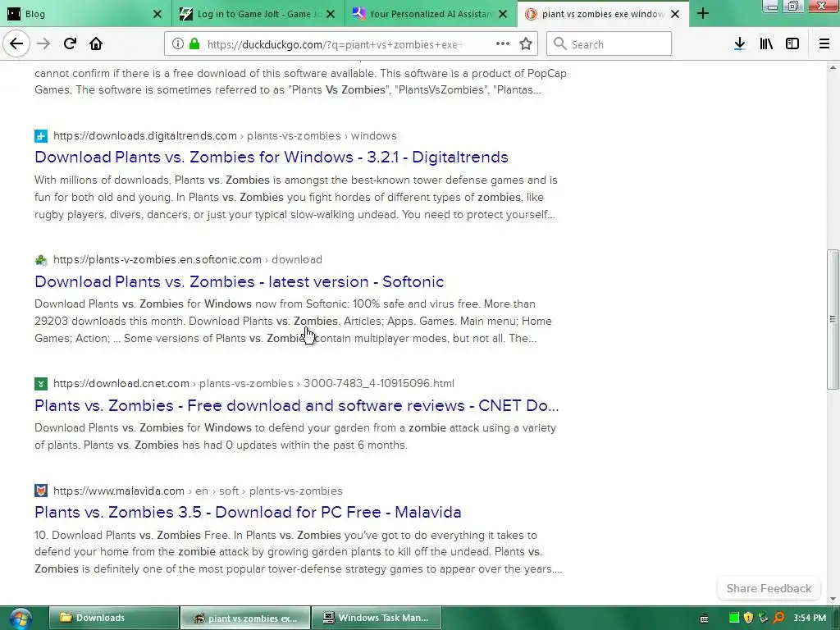Screen dimensions: 840x630
Task: Open Plants vs. Zombies 3.5 Malavida result
Action: (248, 512)
